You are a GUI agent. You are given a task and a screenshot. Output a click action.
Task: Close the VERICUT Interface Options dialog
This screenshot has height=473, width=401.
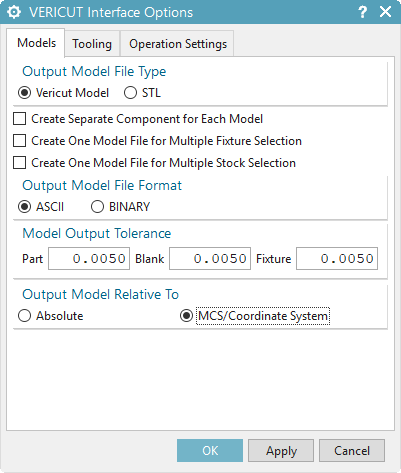[x=385, y=12]
